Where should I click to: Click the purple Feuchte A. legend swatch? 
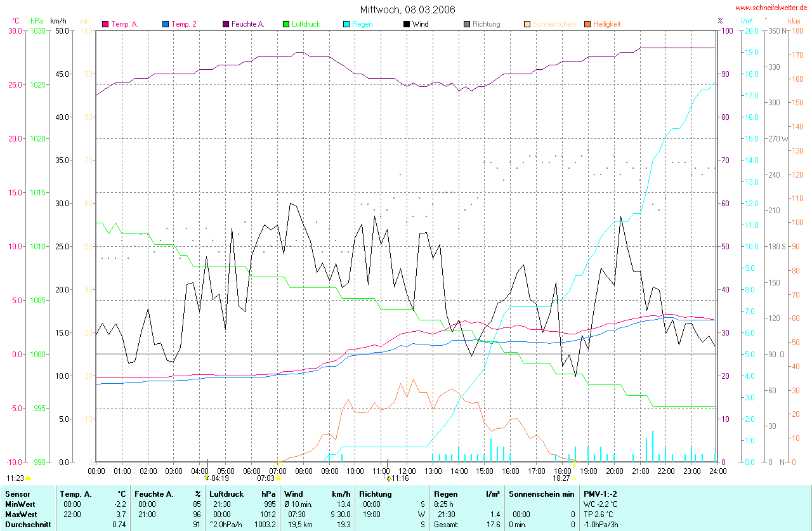225,24
